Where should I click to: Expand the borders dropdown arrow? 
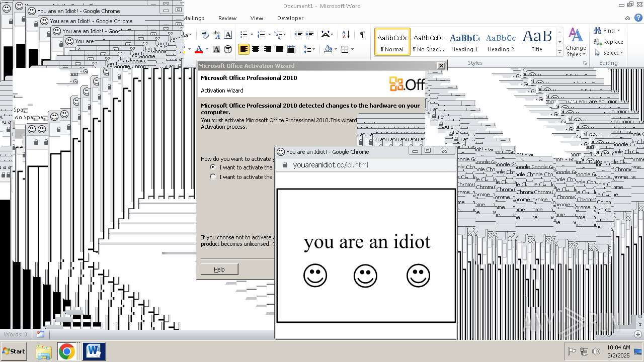[352, 49]
